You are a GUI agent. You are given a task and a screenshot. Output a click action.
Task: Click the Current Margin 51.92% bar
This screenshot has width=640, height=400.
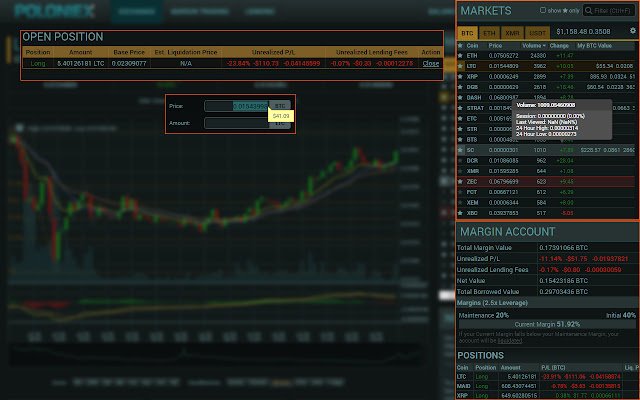tap(547, 324)
